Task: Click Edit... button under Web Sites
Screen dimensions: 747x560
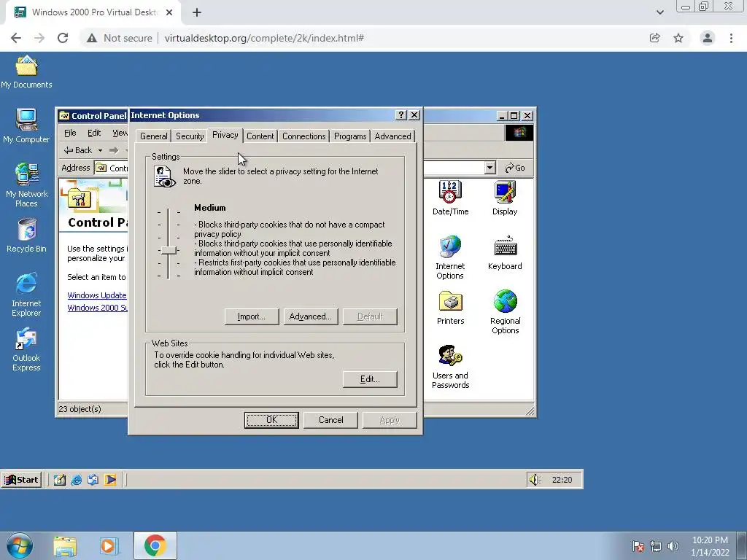Action: click(370, 379)
